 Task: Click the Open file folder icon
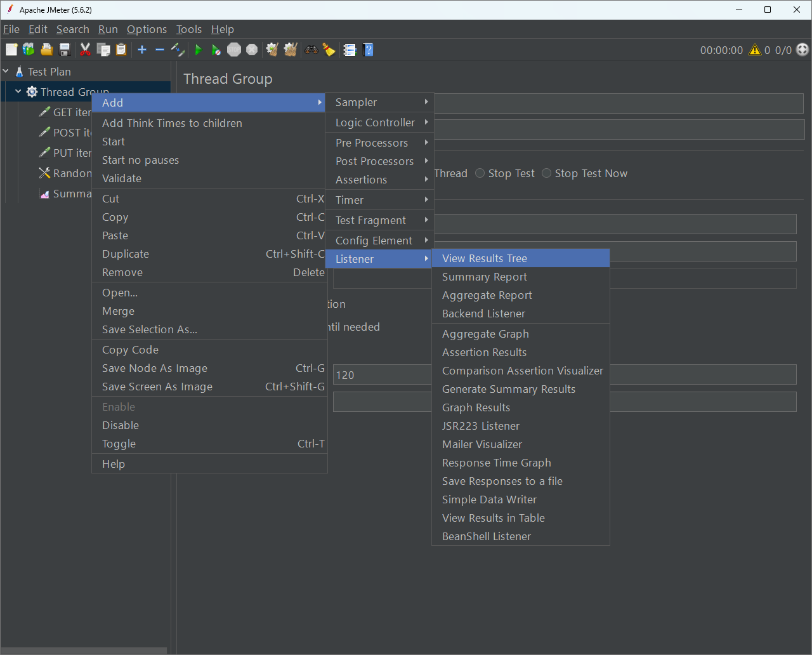tap(46, 50)
